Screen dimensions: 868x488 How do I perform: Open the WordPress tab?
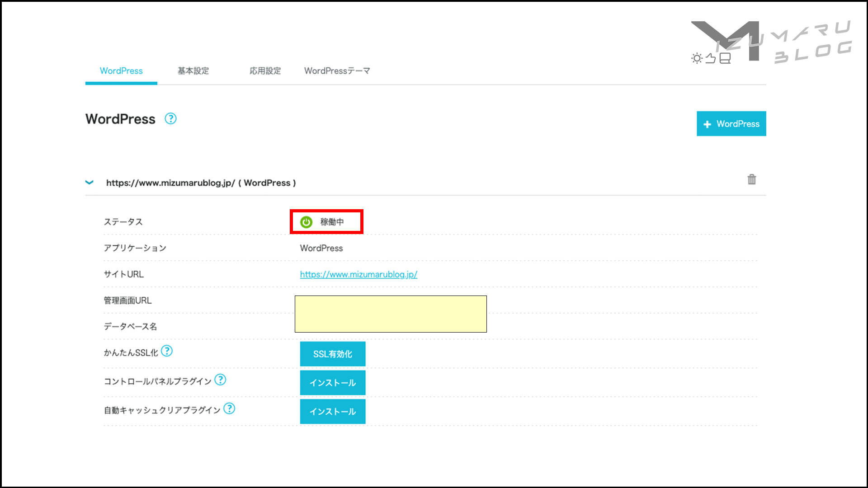[x=121, y=71]
